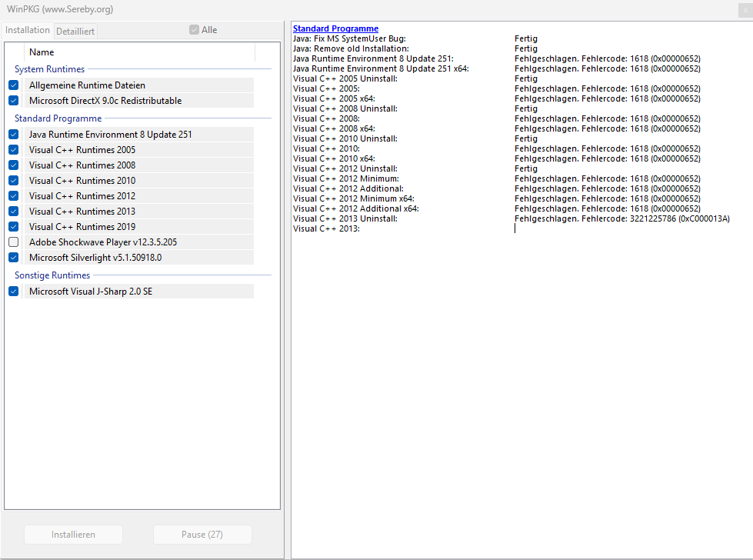
Task: Select Java Runtime Environment 8 Update 251 row
Action: coord(138,135)
